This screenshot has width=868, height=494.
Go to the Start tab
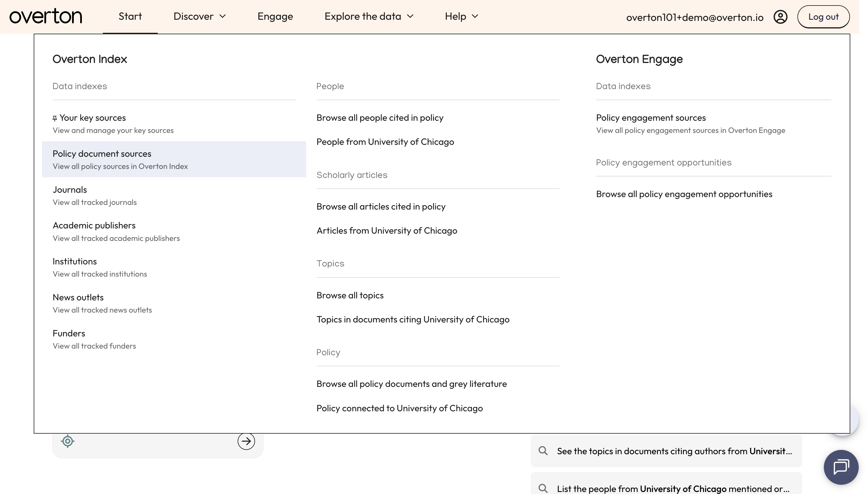click(130, 16)
